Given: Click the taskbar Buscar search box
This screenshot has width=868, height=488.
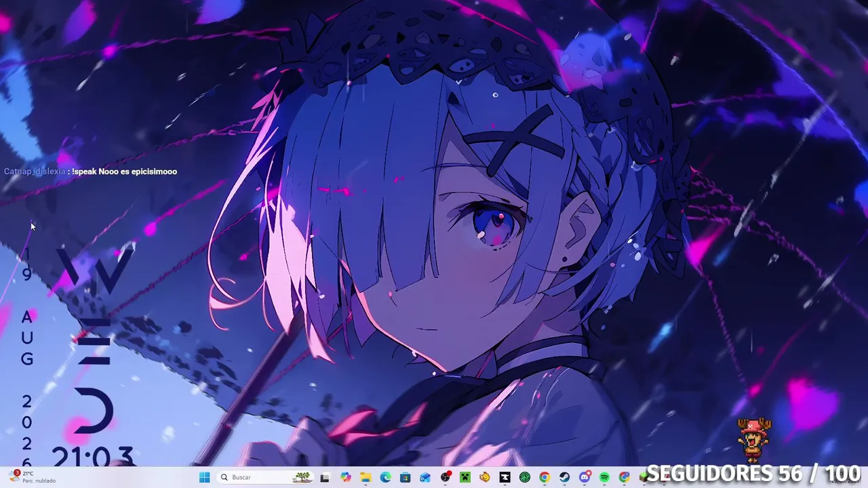Looking at the screenshot, I should coord(266,477).
